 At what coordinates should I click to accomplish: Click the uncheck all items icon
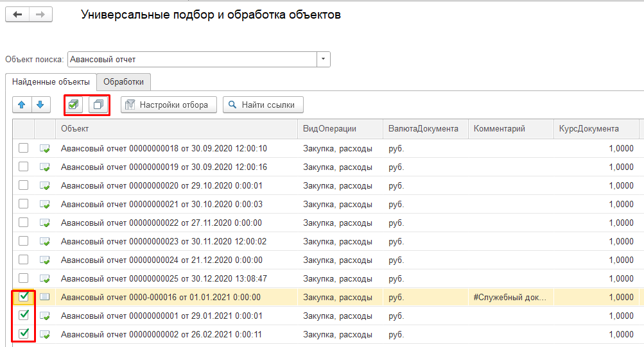point(98,105)
